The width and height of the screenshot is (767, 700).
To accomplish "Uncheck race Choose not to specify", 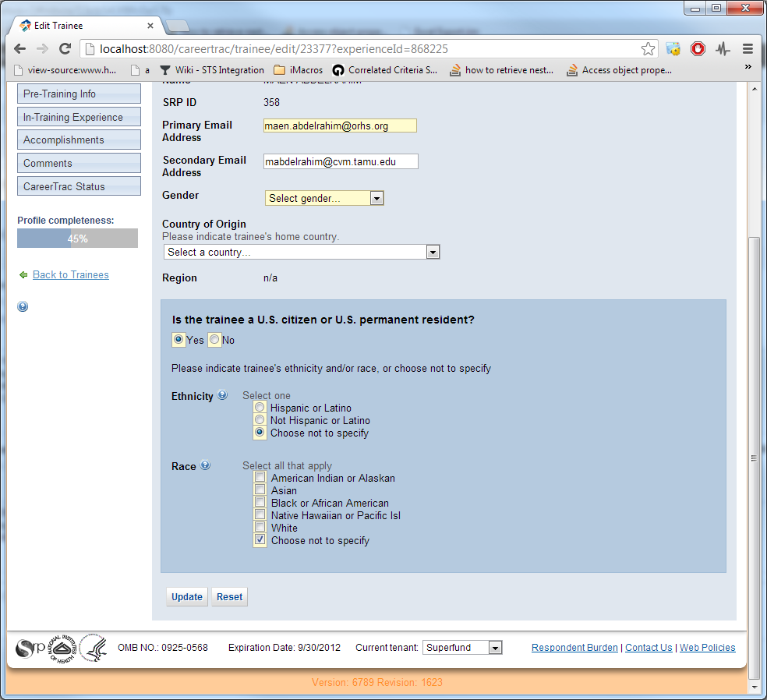I will click(260, 539).
